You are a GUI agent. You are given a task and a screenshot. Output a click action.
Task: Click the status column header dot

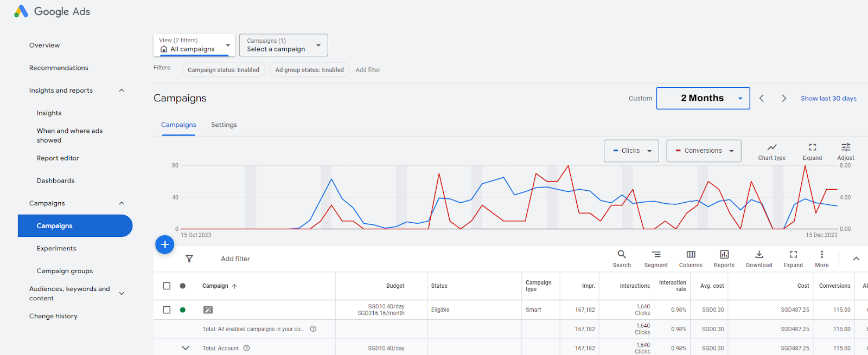[x=183, y=286]
